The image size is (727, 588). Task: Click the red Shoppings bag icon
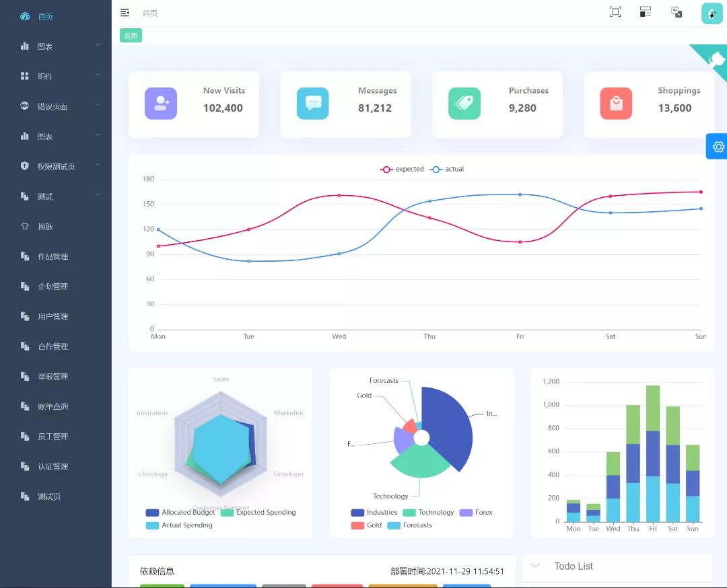click(616, 104)
